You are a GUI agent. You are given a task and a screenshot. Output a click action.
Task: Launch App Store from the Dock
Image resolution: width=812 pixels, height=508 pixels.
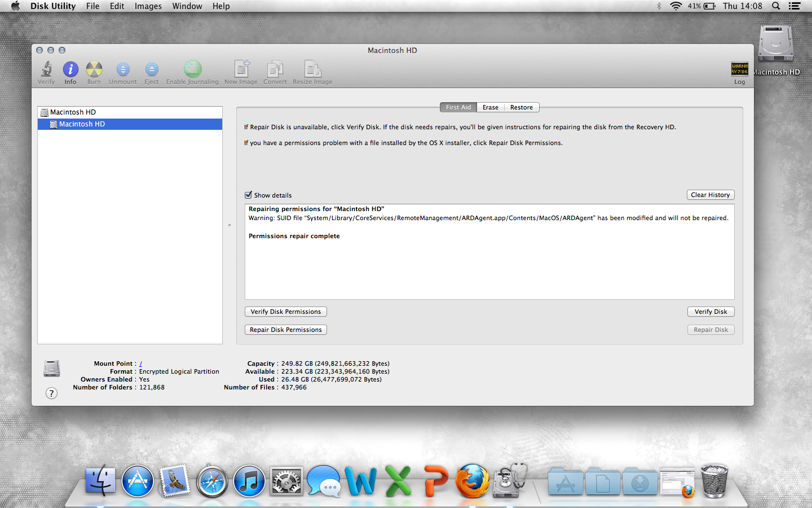(x=138, y=481)
